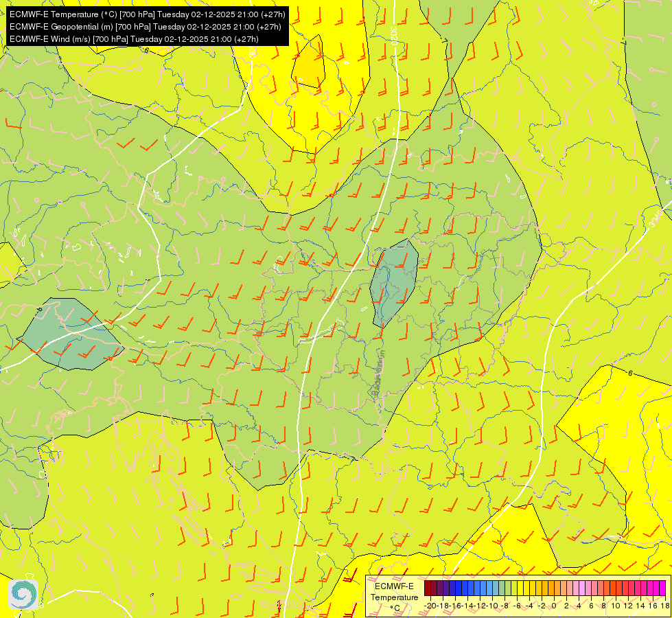The width and height of the screenshot is (672, 618).
Task: Click the ECMWF-E Wind 700 hPa title line
Action: click(134, 39)
